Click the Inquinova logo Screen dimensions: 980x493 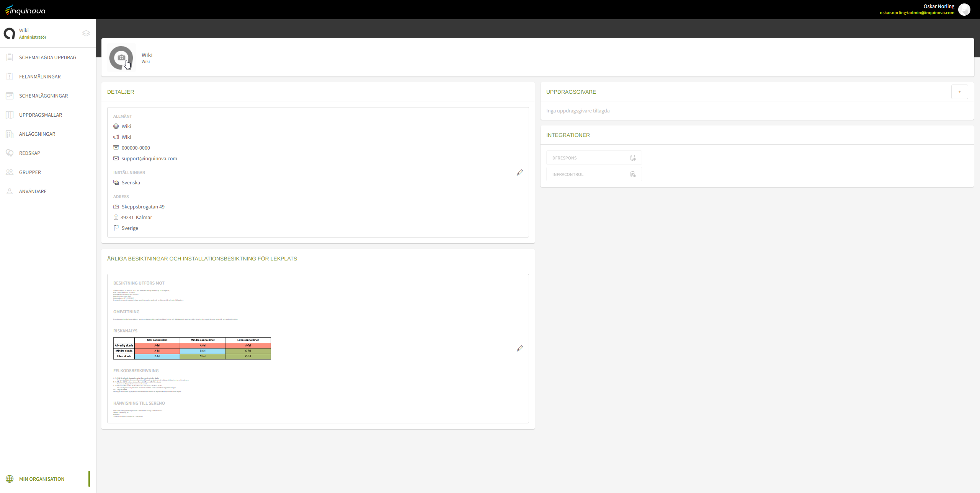tap(25, 10)
